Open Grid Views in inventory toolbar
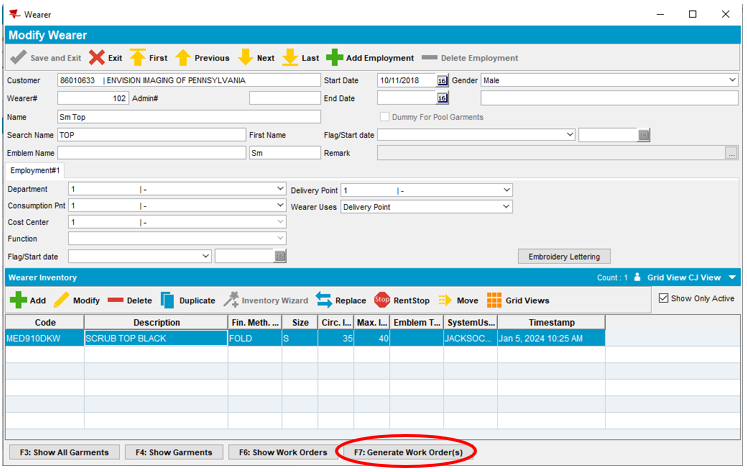The height and width of the screenshot is (472, 747). (x=494, y=300)
